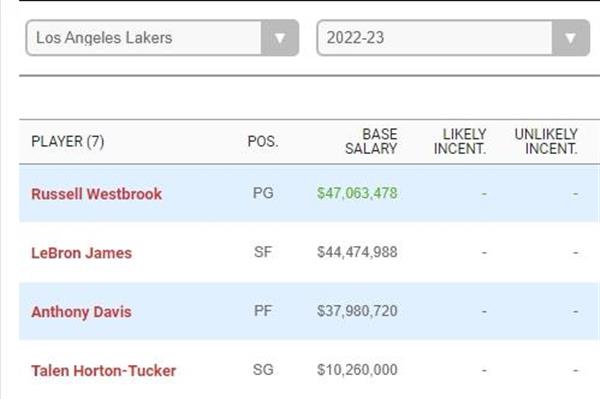Screen dimensions: 600x399
Task: Click LeBron James's $44,474,988 salary
Action: 357,252
